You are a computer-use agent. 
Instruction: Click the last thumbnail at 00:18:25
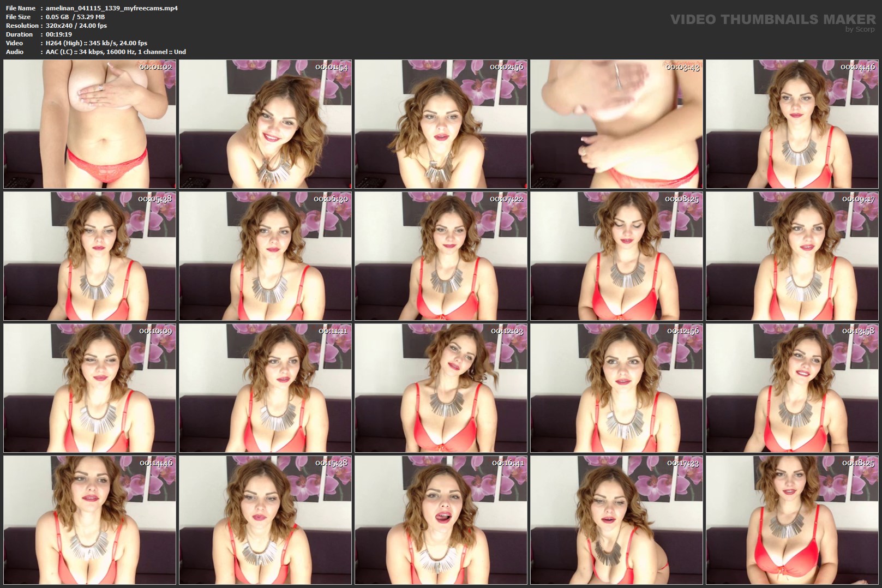[793, 520]
